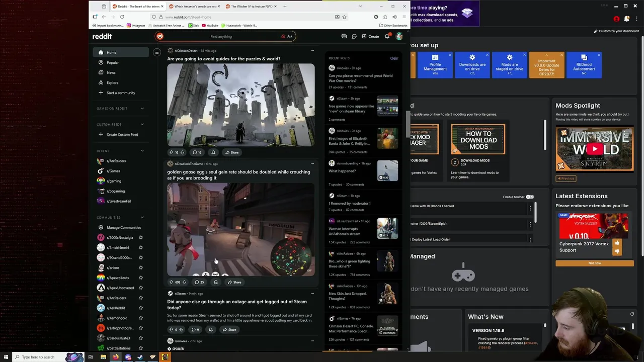Click 'Profile Management' tile in Vortex
Viewport: 644px width, 362px height.
(435, 65)
